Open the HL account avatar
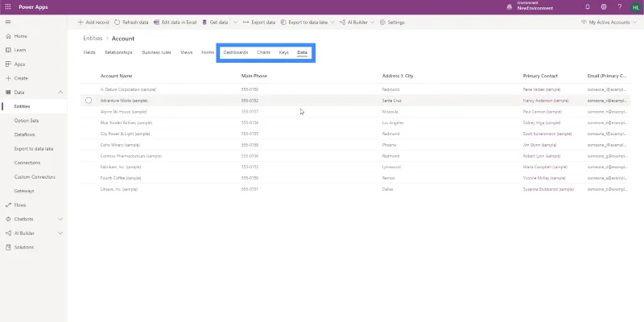Image resolution: width=644 pixels, height=322 pixels. [x=635, y=7]
